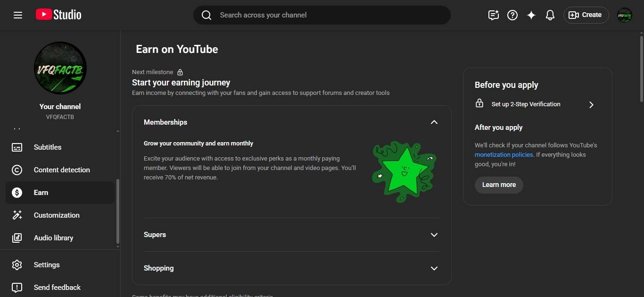The width and height of the screenshot is (644, 297).
Task: Open Audio library from sidebar
Action: click(x=53, y=238)
